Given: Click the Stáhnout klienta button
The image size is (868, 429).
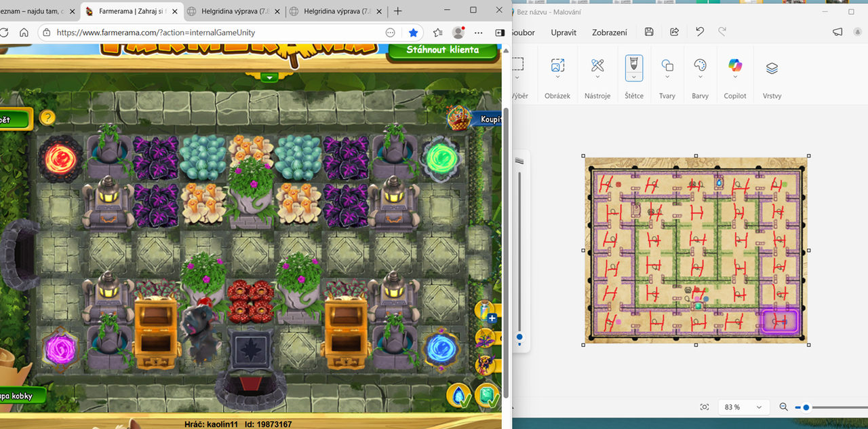Looking at the screenshot, I should tap(442, 50).
